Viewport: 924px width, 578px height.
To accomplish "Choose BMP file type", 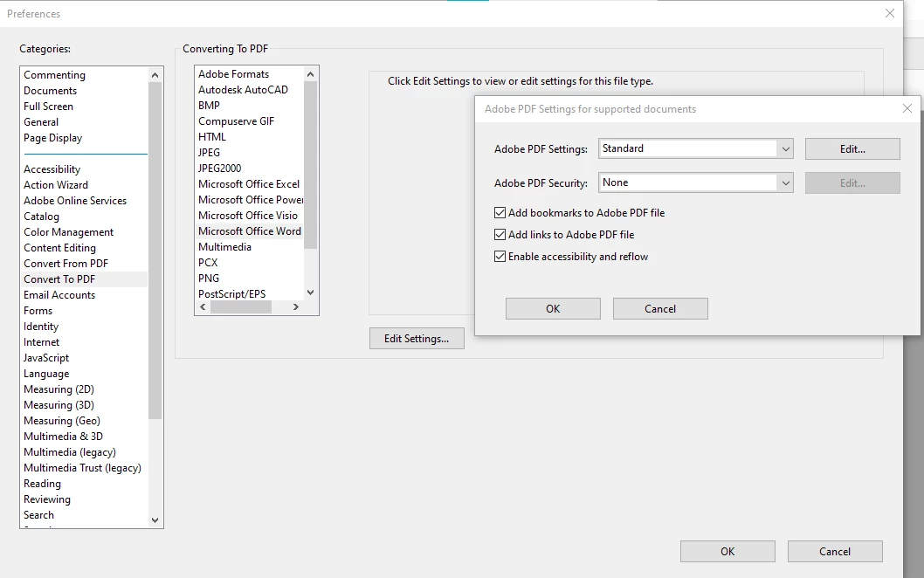I will [209, 106].
